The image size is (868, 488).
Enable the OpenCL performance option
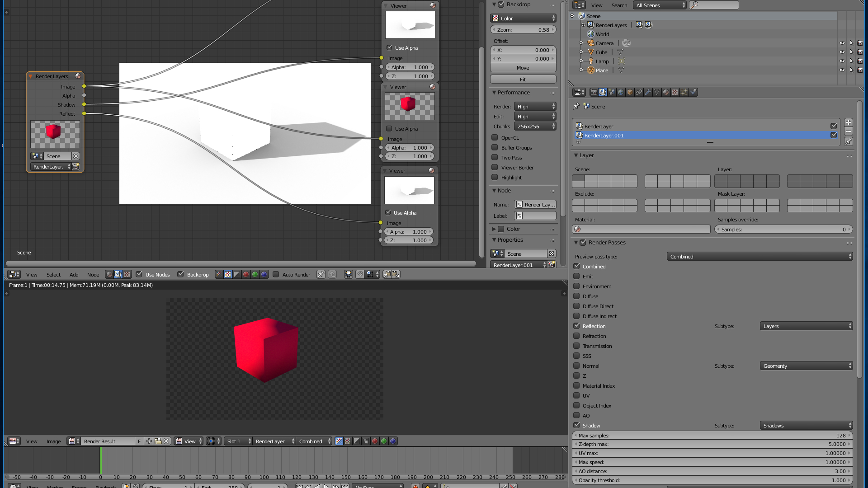tap(495, 138)
